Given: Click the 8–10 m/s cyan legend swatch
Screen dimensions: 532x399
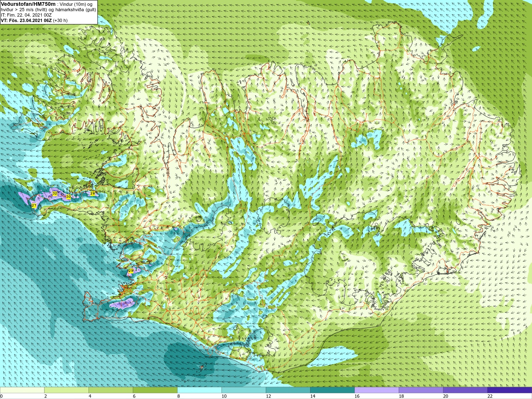Looking at the screenshot, I should [x=199, y=390].
